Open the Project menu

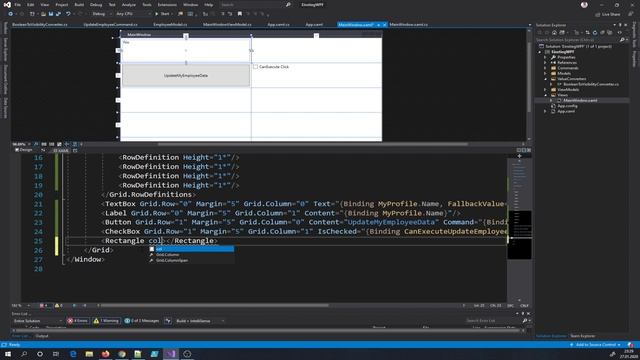[x=62, y=4]
